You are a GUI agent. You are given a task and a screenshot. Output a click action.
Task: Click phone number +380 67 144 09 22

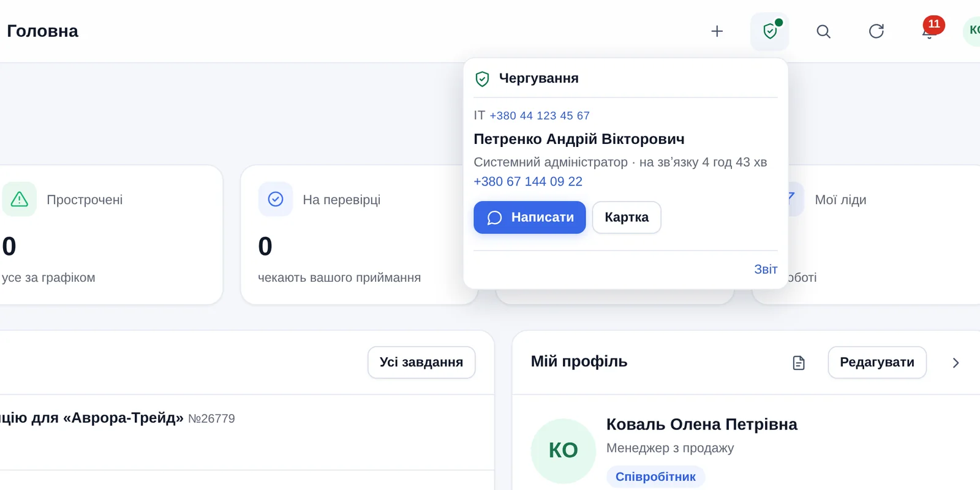pos(528,182)
